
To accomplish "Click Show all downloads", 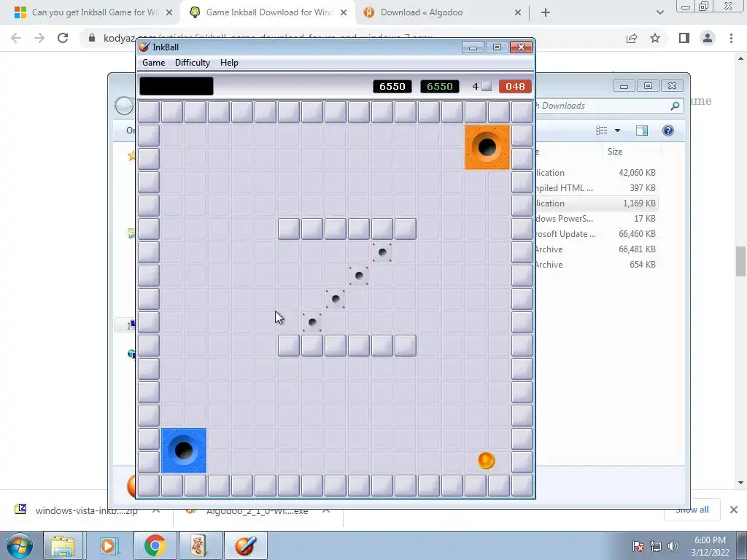I will pyautogui.click(x=692, y=510).
